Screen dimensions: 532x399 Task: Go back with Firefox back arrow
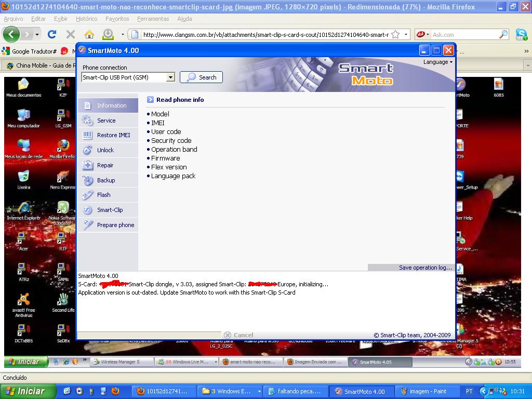point(11,34)
